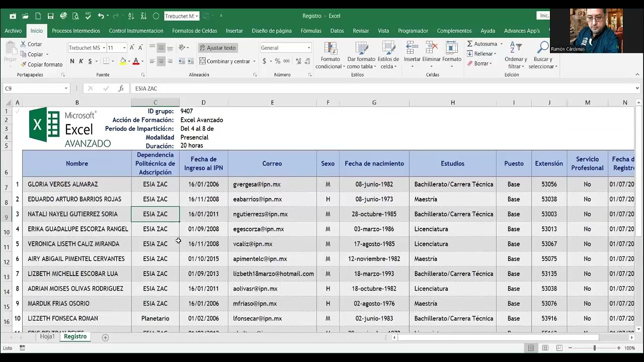Screen dimensions: 644x362
Task: Click the insert function fx icon
Action: [x=121, y=88]
